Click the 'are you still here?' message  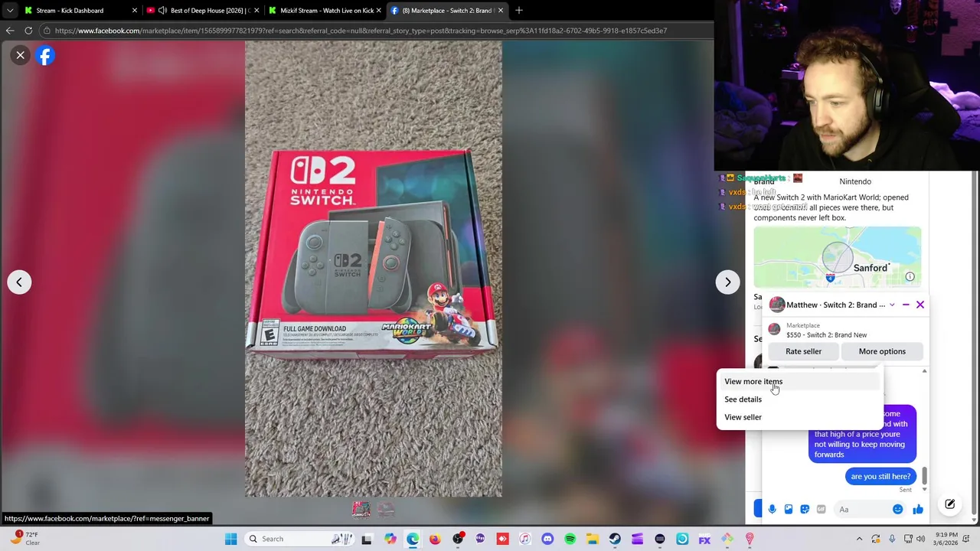tap(880, 476)
